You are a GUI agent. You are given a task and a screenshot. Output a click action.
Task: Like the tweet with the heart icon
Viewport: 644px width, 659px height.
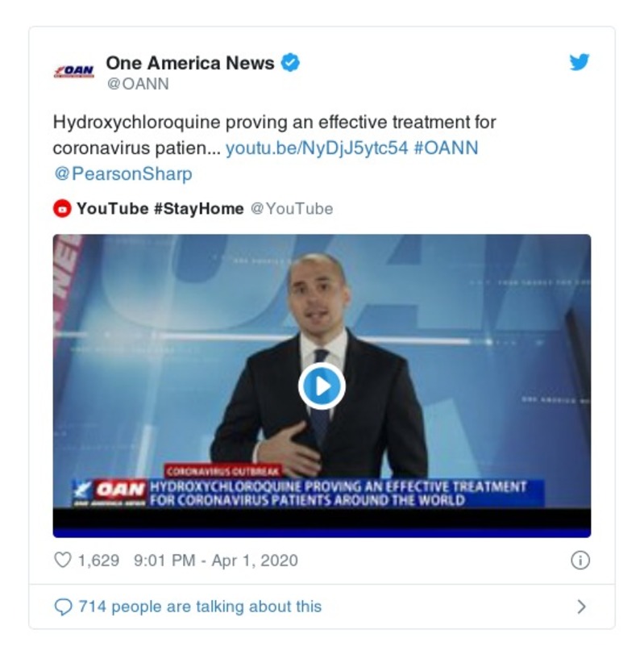(63, 560)
